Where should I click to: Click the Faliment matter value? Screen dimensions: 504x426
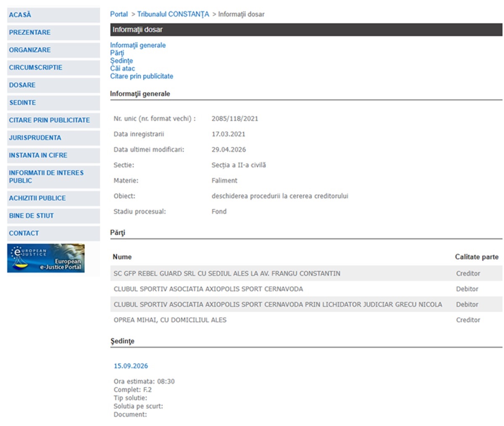[224, 181]
